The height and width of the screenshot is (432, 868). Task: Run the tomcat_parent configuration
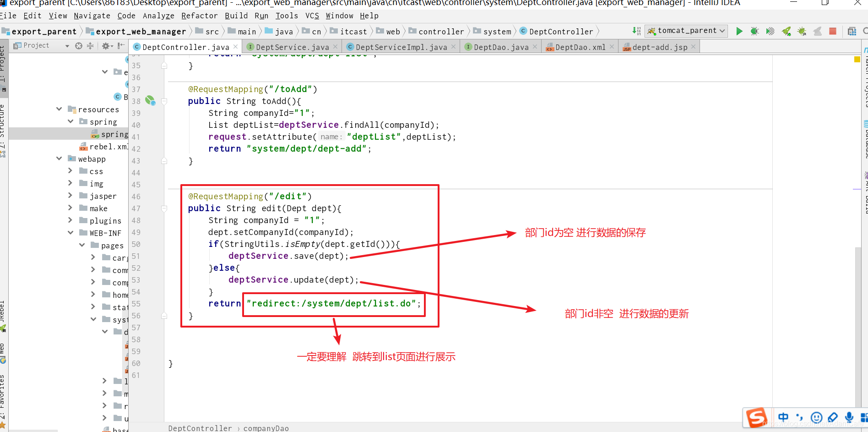click(739, 31)
